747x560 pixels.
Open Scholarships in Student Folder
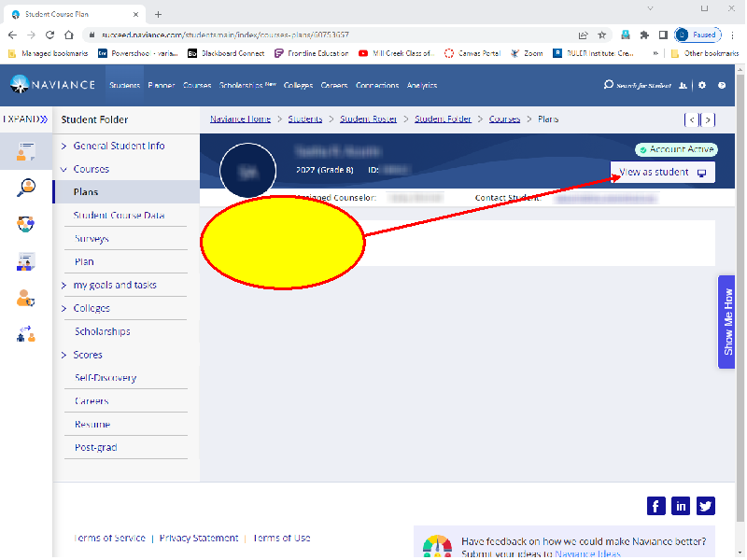(x=103, y=331)
